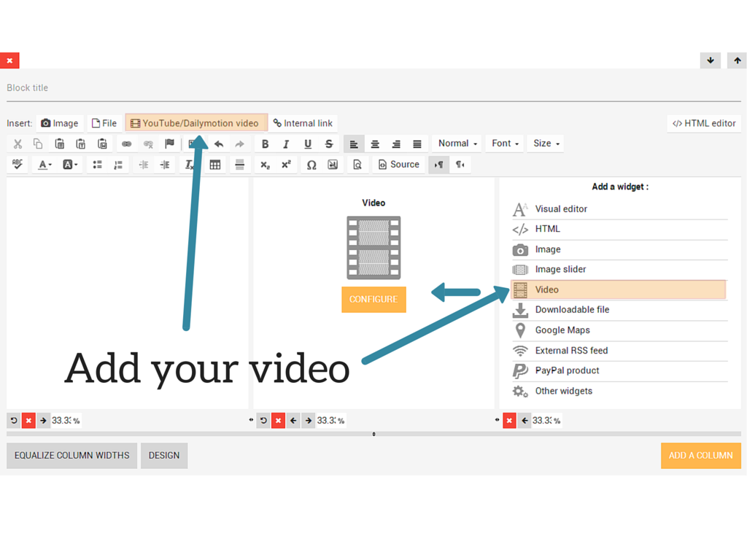Toggle left-to-right text direction
The image size is (747, 560).
pyautogui.click(x=438, y=165)
